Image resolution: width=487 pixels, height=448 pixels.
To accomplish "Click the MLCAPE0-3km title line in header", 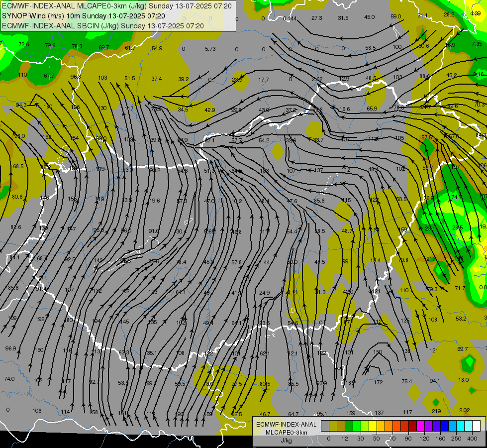I will pos(117,6).
